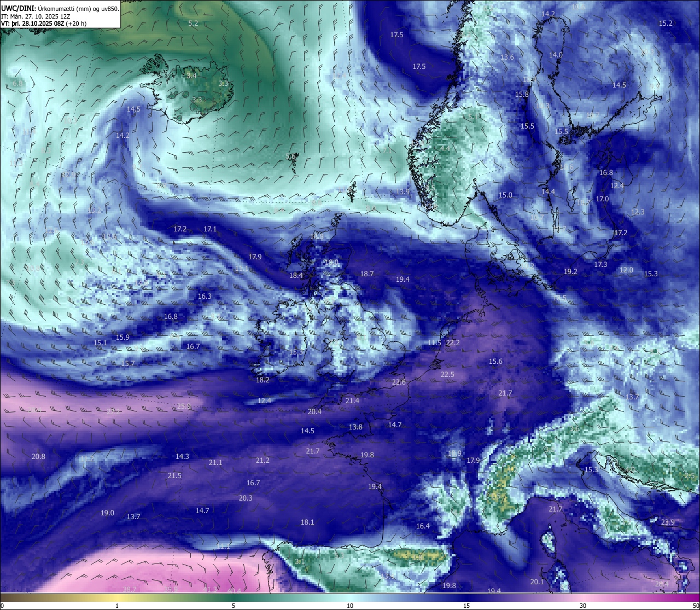700x610 pixels.
Task: Click the map value '21.5'
Action: point(174,476)
